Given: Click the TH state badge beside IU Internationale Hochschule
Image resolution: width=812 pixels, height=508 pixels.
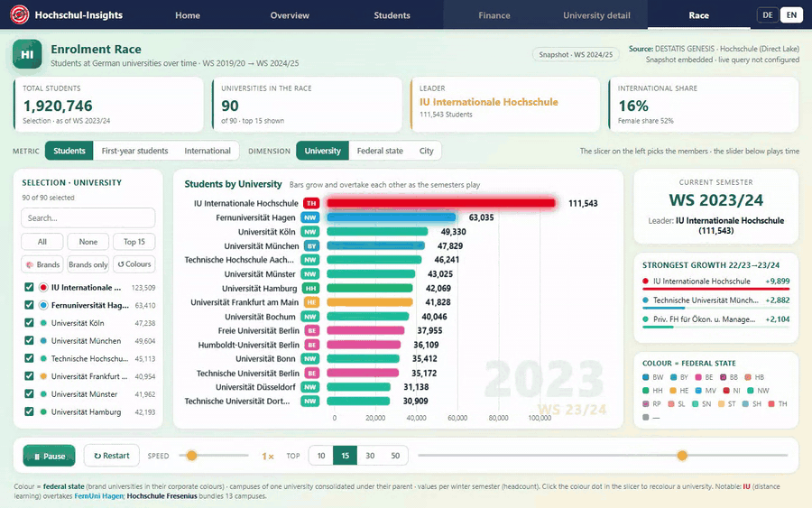Looking at the screenshot, I should pyautogui.click(x=310, y=204).
